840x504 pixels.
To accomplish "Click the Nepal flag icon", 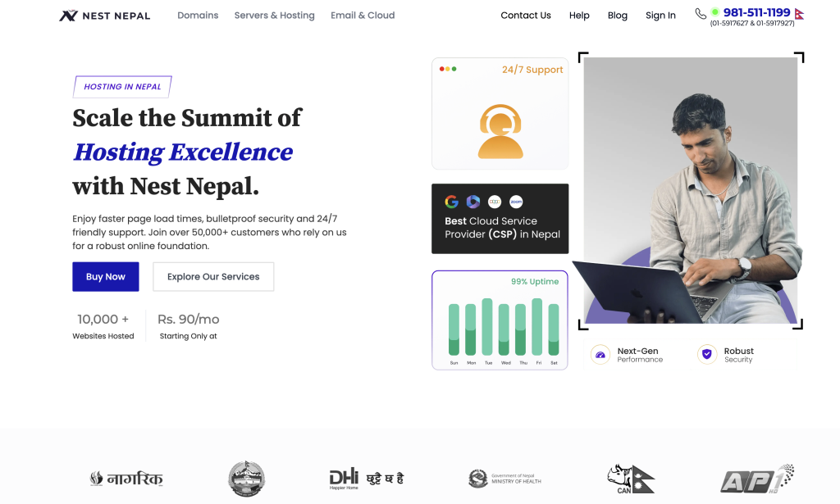I will pyautogui.click(x=799, y=14).
